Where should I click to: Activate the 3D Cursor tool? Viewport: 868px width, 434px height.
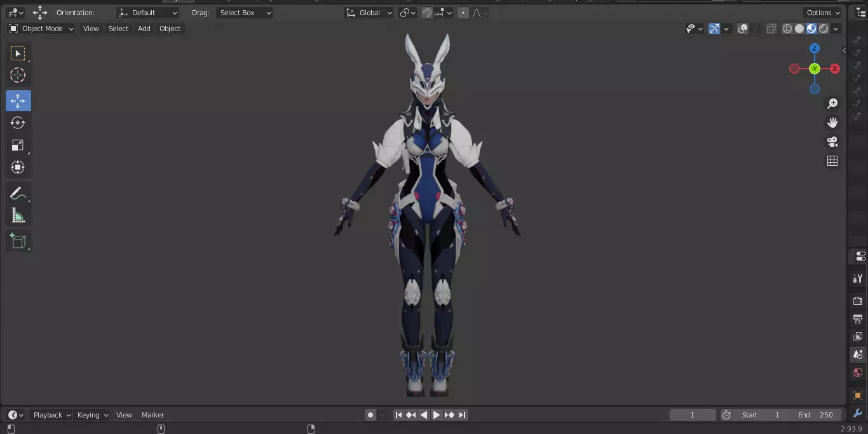coord(18,75)
